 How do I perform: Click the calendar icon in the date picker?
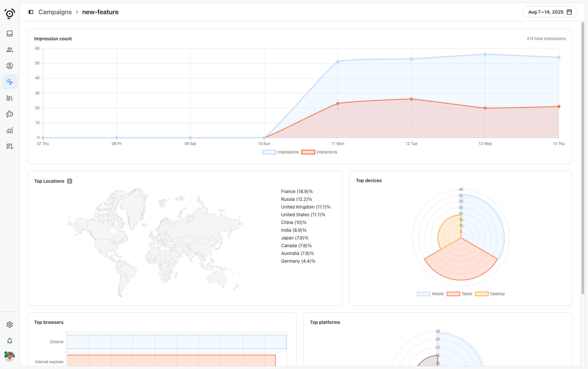(x=569, y=12)
